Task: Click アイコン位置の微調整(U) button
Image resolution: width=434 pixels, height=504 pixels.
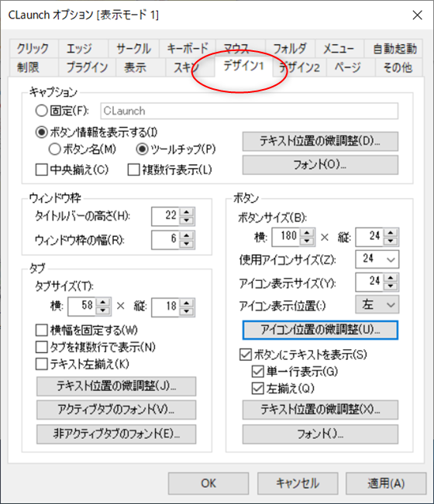Action: [x=320, y=330]
